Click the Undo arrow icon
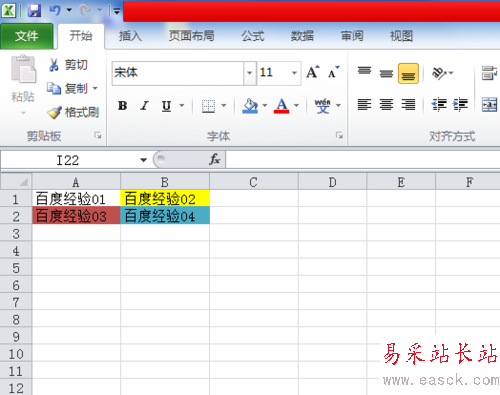 pos(55,10)
